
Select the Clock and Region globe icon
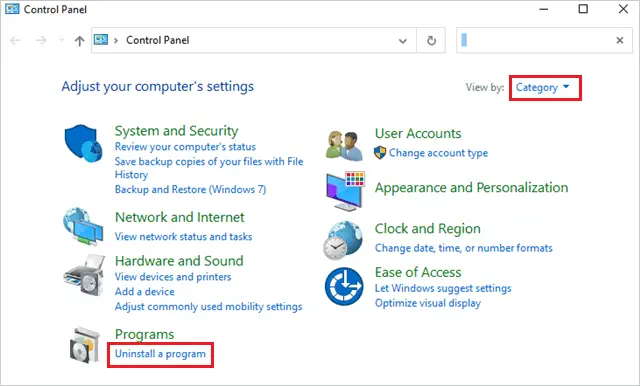click(343, 240)
